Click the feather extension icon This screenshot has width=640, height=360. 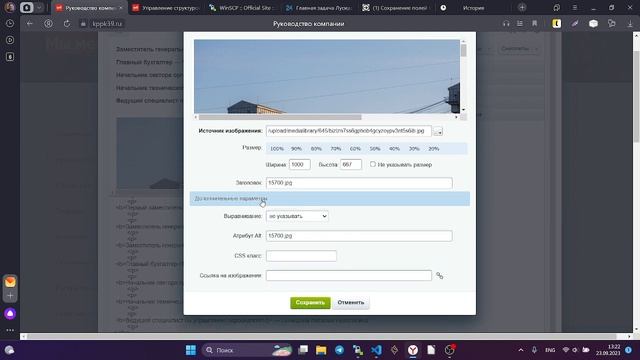click(x=575, y=24)
